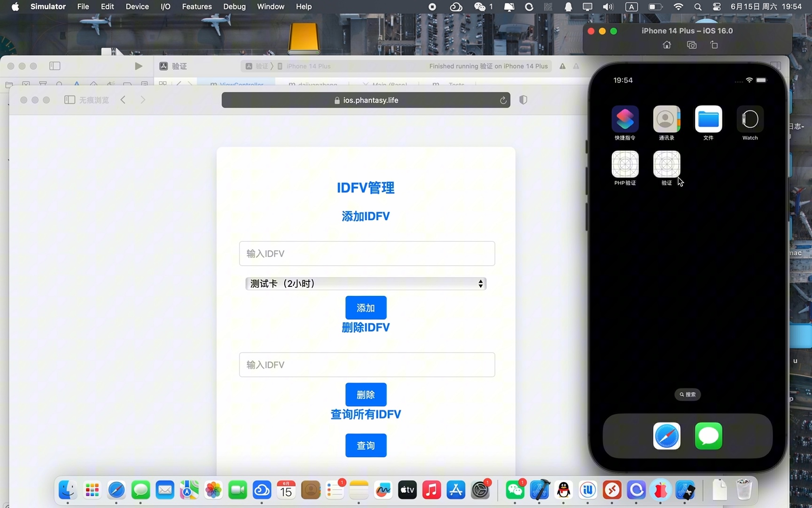Go back in Safari
Image resolution: width=812 pixels, height=508 pixels.
coord(123,100)
